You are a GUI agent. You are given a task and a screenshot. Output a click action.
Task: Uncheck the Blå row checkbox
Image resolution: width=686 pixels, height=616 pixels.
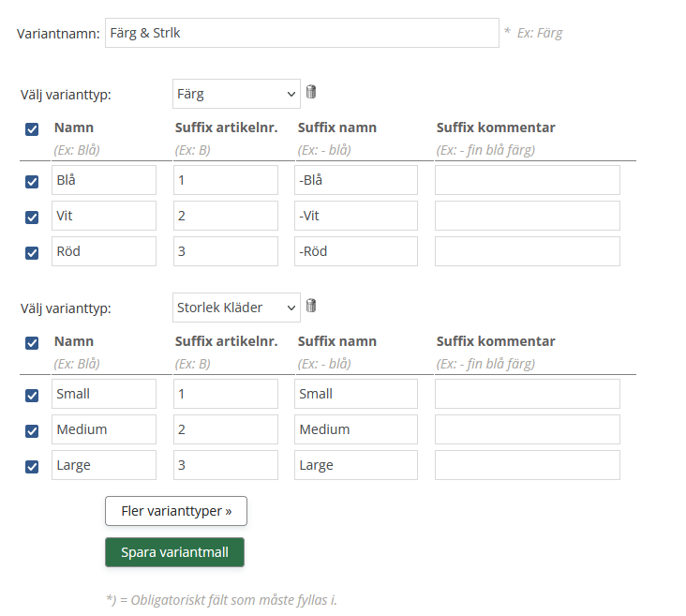[x=32, y=182]
